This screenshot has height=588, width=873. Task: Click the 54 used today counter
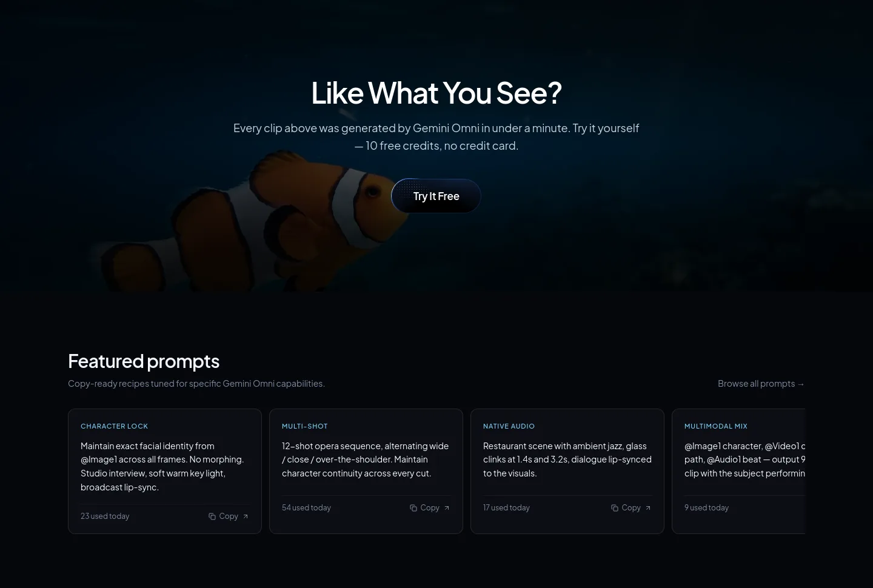[x=306, y=507]
